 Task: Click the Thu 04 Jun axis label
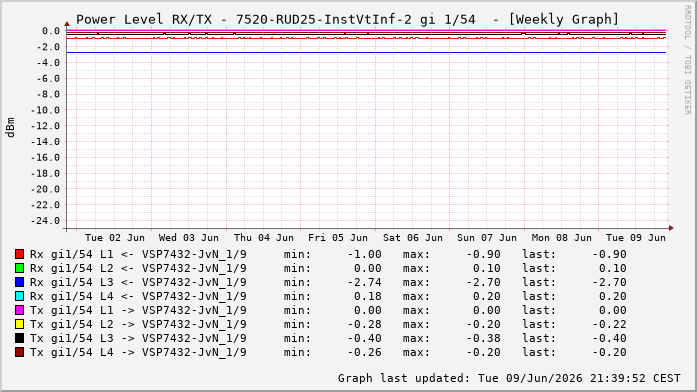coord(264,238)
